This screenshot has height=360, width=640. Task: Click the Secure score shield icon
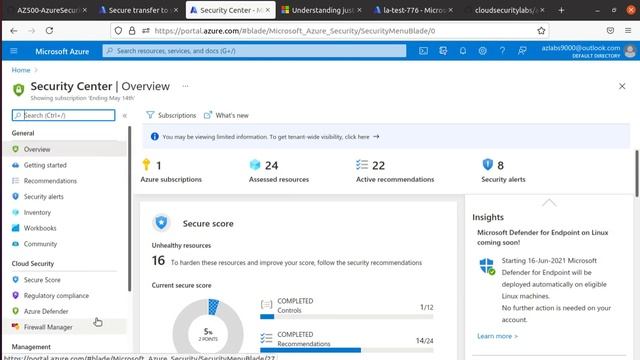[x=161, y=223]
